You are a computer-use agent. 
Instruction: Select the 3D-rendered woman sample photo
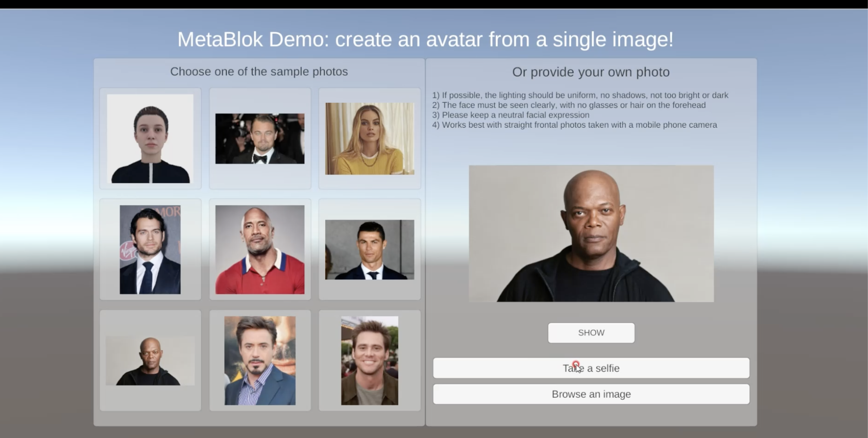pos(150,138)
